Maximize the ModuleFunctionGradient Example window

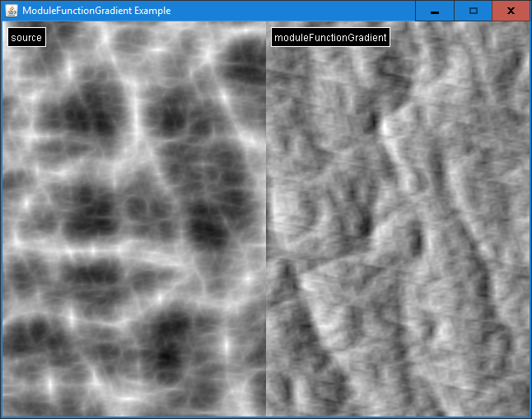click(473, 11)
